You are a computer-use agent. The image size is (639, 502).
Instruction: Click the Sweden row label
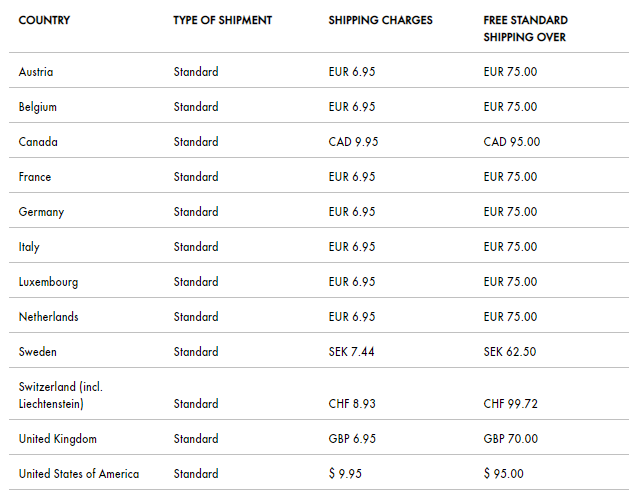(x=38, y=352)
